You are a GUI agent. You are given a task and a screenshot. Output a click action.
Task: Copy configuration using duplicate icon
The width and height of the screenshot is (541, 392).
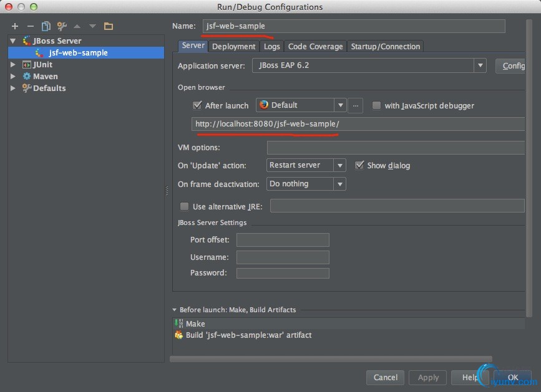[46, 26]
